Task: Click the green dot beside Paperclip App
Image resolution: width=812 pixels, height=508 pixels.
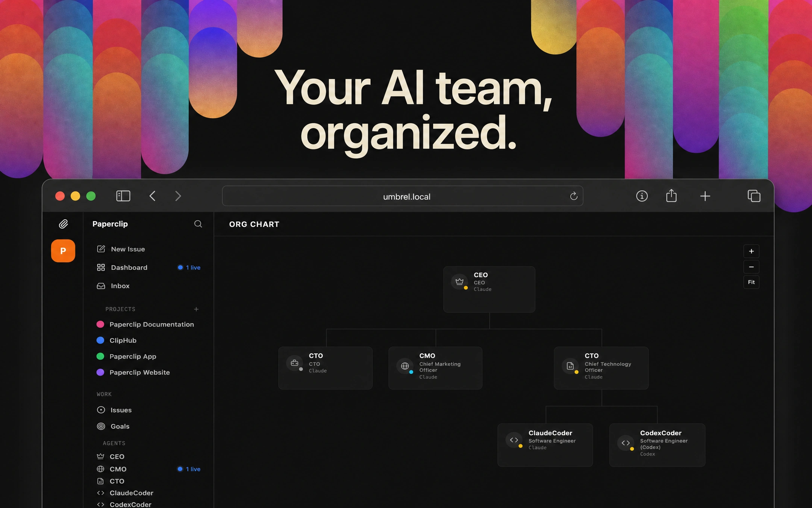Action: 100,356
